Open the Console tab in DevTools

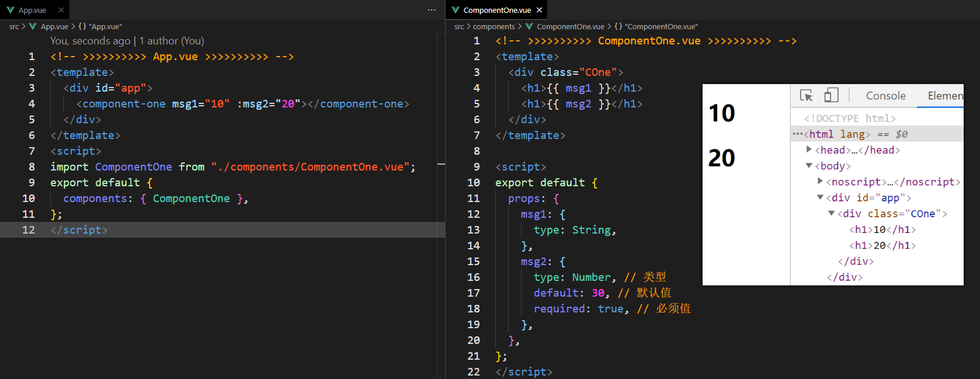point(885,96)
